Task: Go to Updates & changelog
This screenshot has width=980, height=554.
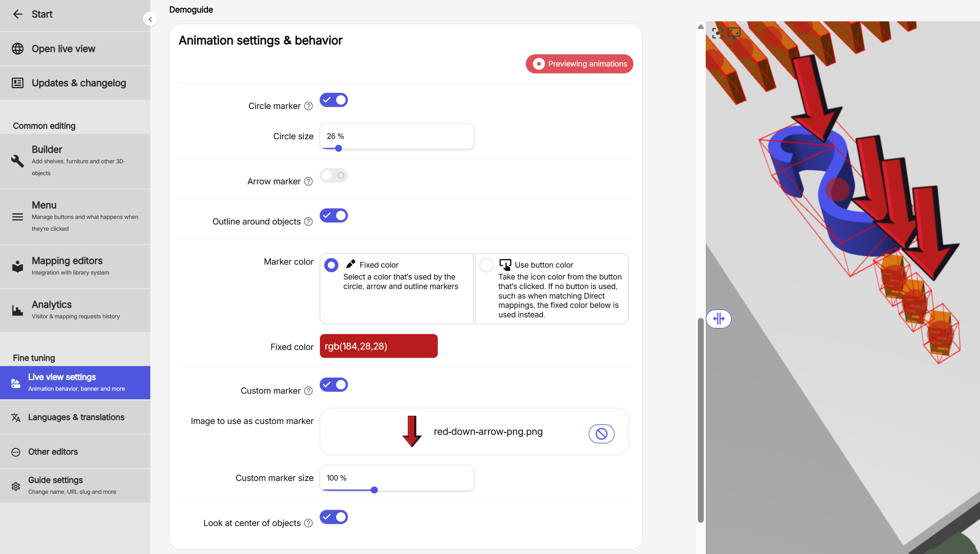Action: tap(78, 83)
